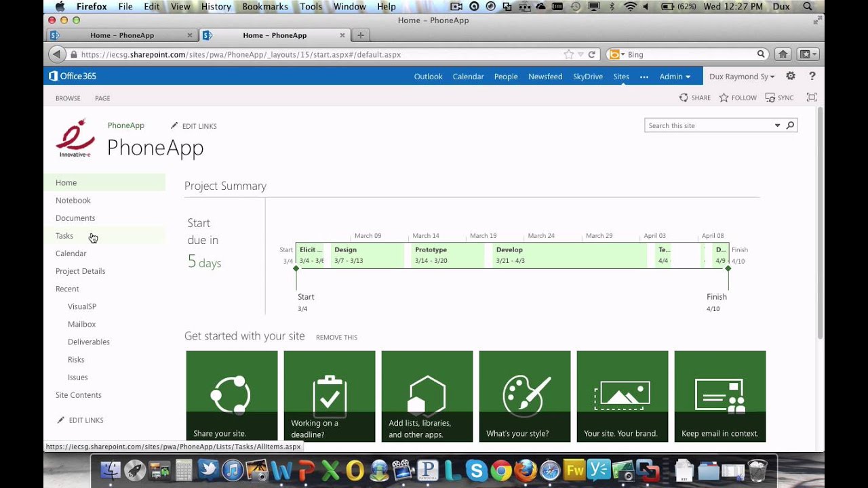Open Microsoft Word from the Dock
The height and width of the screenshot is (488, 868).
[x=281, y=470]
